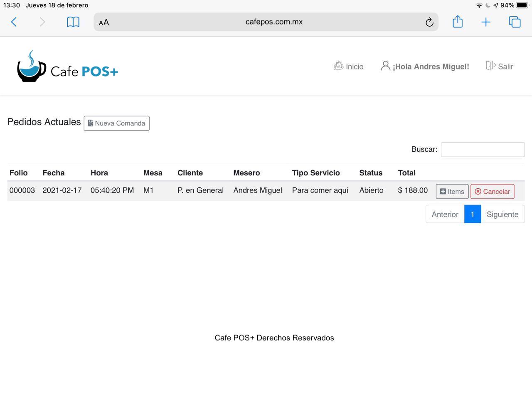Sort orders by Total column header
This screenshot has height=399, width=532.
(406, 173)
